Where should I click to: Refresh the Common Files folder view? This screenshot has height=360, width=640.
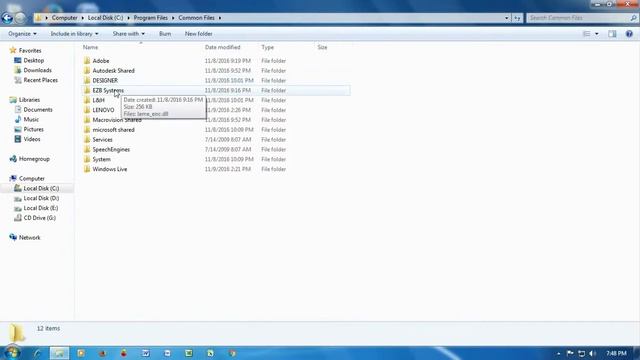click(517, 18)
